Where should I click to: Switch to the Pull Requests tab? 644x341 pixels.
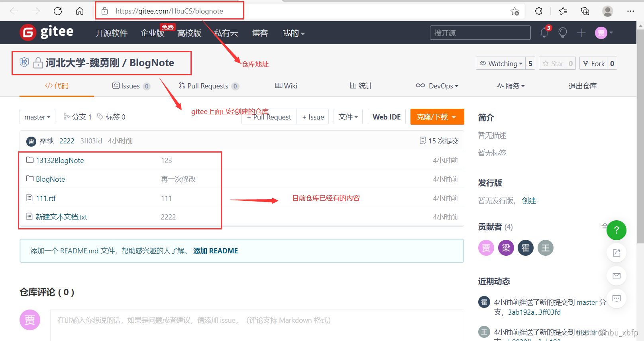(x=209, y=86)
